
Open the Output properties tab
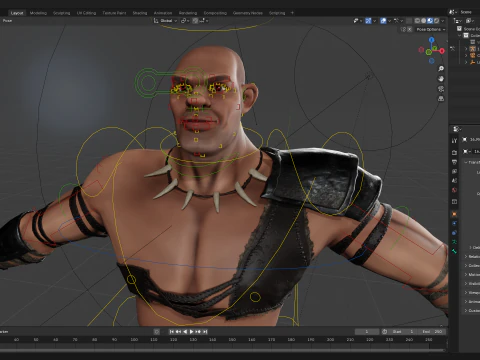(454, 162)
